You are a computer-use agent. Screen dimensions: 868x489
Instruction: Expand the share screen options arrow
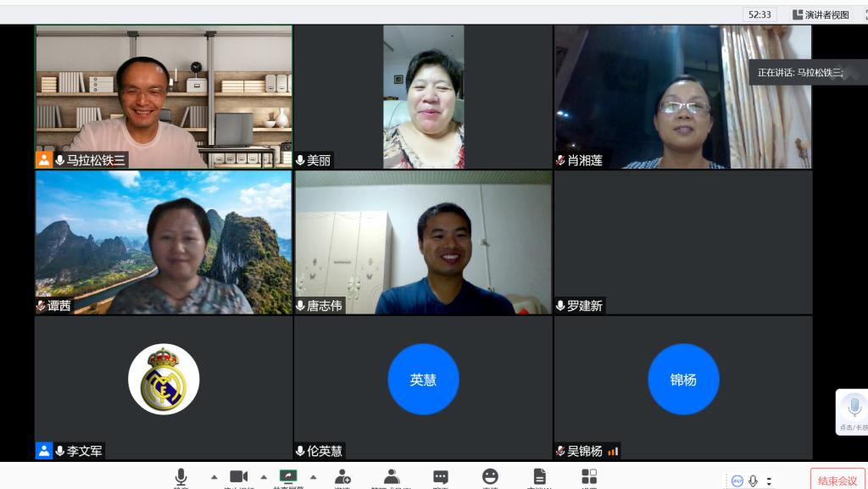pyautogui.click(x=313, y=476)
